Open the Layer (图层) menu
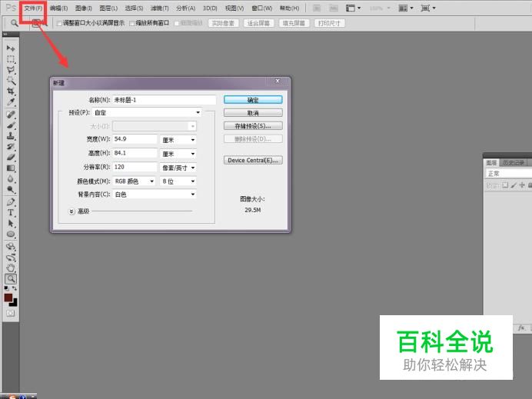This screenshot has width=532, height=399. click(x=108, y=8)
